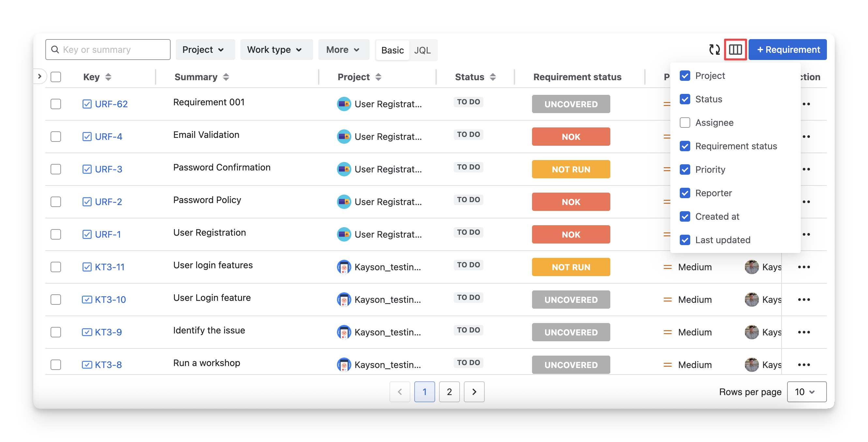868x442 pixels.
Task: Click the Key or summary search field
Action: click(113, 50)
